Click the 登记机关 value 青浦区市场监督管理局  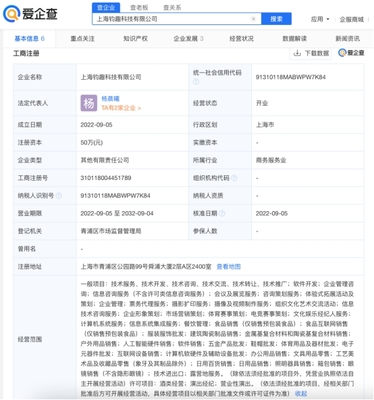tap(111, 231)
